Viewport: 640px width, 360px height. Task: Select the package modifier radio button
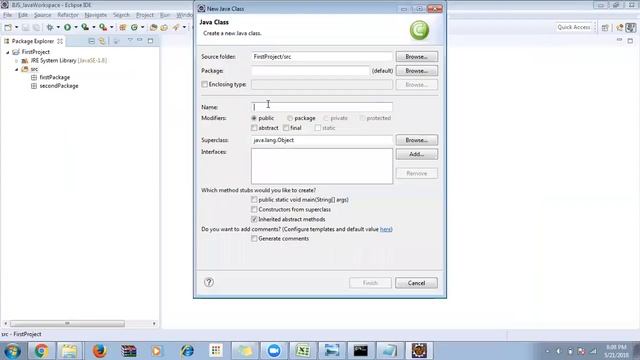coord(290,118)
